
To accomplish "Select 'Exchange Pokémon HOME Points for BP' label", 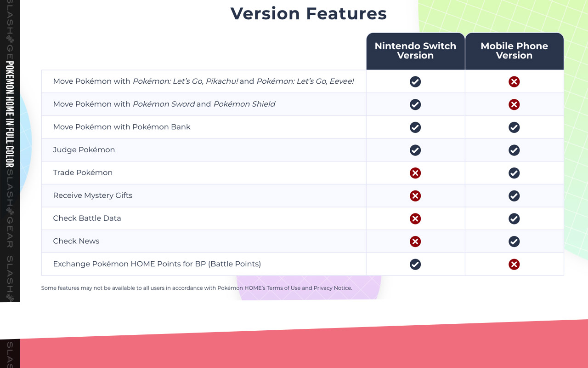I will click(x=157, y=264).
